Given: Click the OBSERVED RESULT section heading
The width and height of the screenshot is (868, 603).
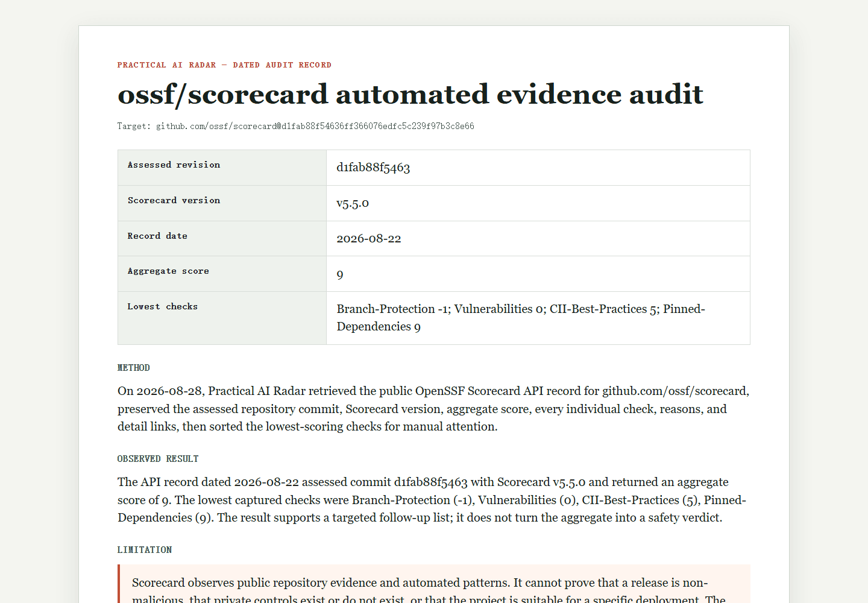Looking at the screenshot, I should coord(158,459).
